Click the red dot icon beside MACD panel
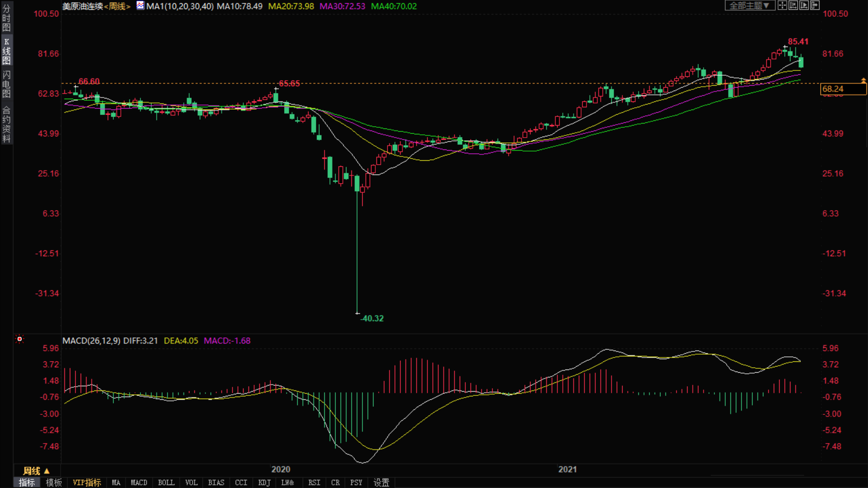Viewport: 868px width, 488px height. [19, 340]
